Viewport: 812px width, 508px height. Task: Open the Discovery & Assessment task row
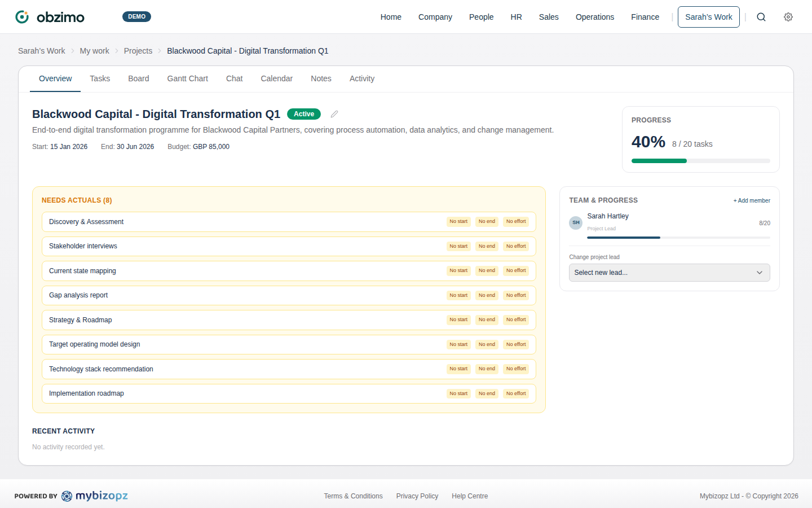[x=289, y=222]
